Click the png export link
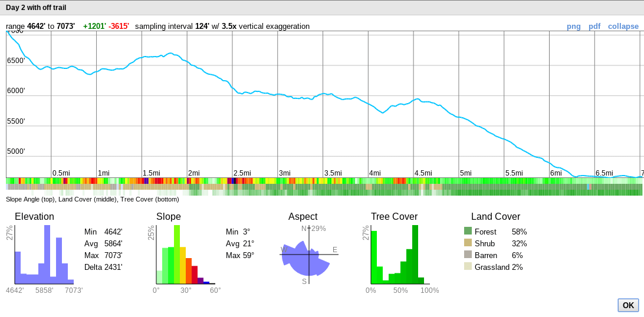The width and height of the screenshot is (644, 317). point(573,27)
